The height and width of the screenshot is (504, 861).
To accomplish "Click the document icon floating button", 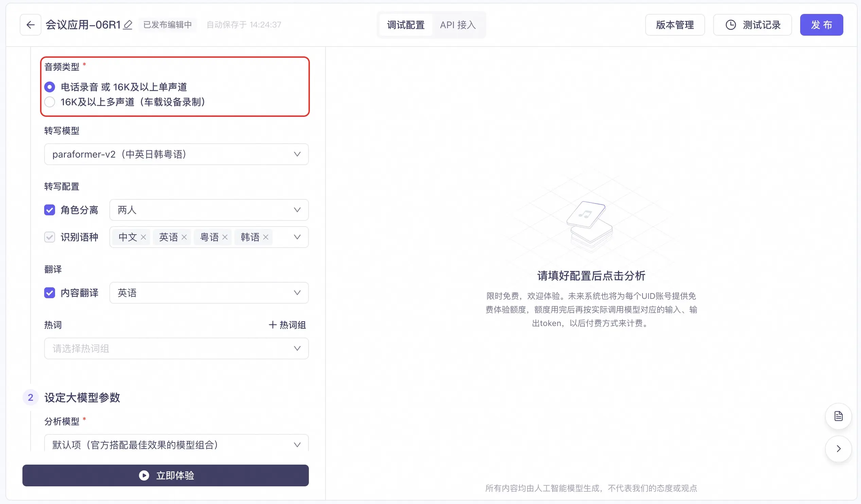I will tap(838, 416).
